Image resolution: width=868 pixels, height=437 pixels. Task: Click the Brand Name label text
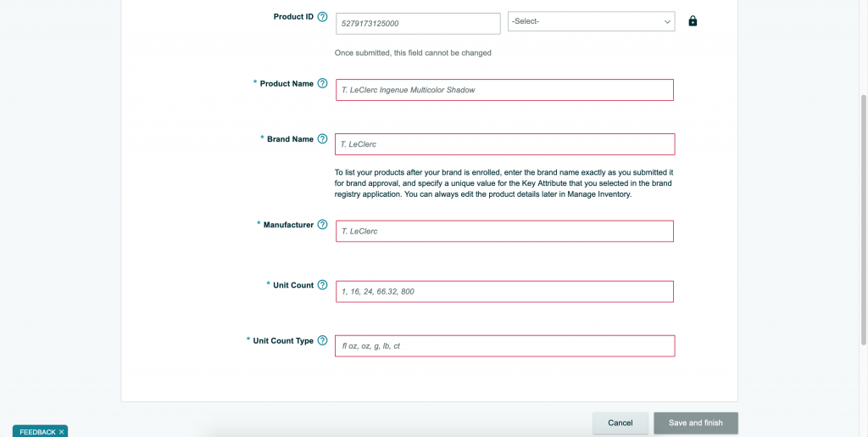tap(290, 139)
